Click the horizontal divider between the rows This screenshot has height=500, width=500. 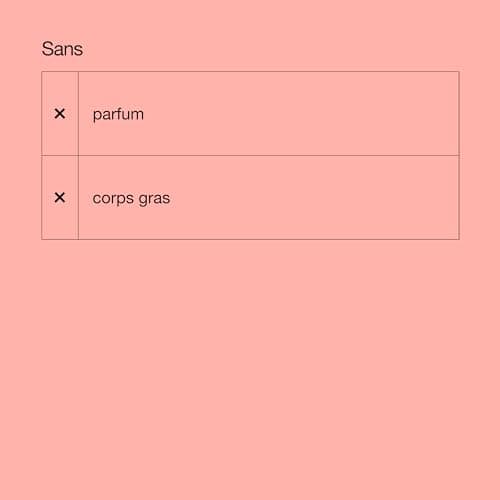[x=250, y=155]
